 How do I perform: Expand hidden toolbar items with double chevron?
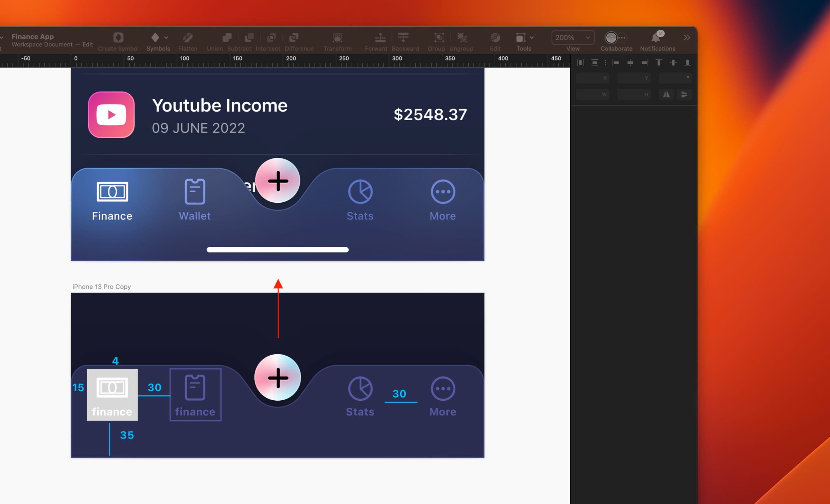click(x=687, y=37)
